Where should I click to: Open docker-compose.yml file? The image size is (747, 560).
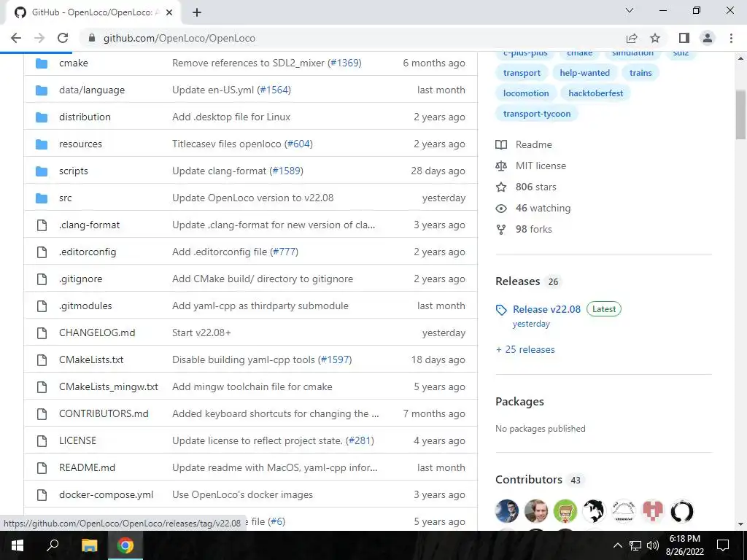(x=107, y=495)
